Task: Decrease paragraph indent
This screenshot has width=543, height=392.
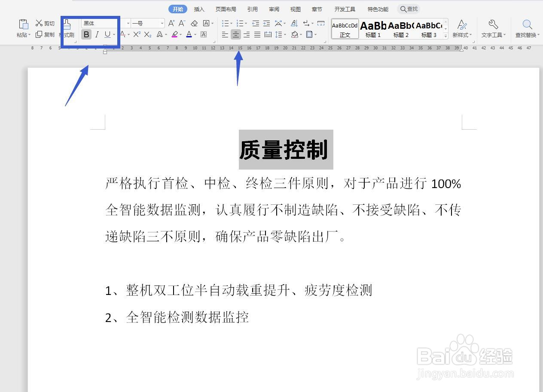Action: pos(256,23)
